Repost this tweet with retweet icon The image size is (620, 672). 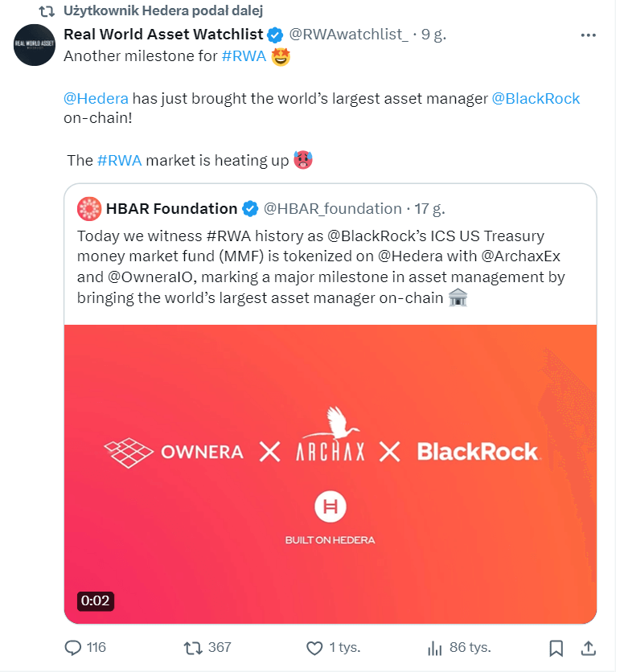click(x=193, y=647)
